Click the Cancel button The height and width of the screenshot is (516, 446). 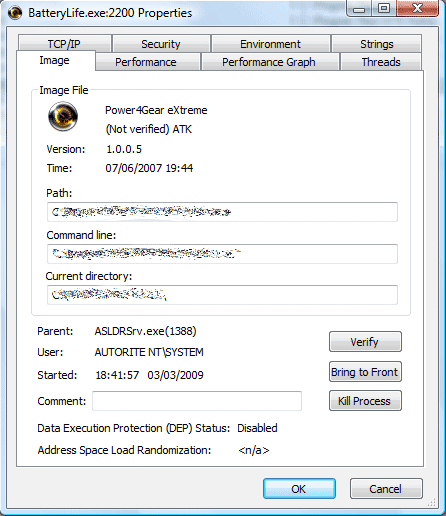coord(386,489)
